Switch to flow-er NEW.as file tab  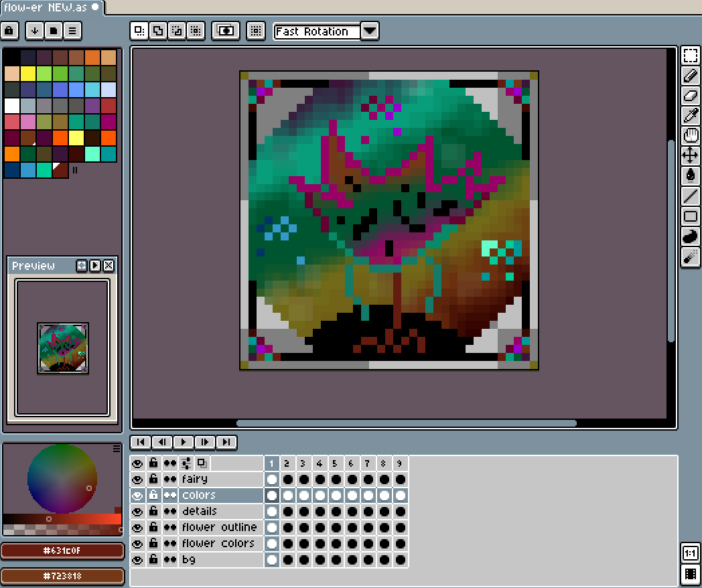click(52, 7)
